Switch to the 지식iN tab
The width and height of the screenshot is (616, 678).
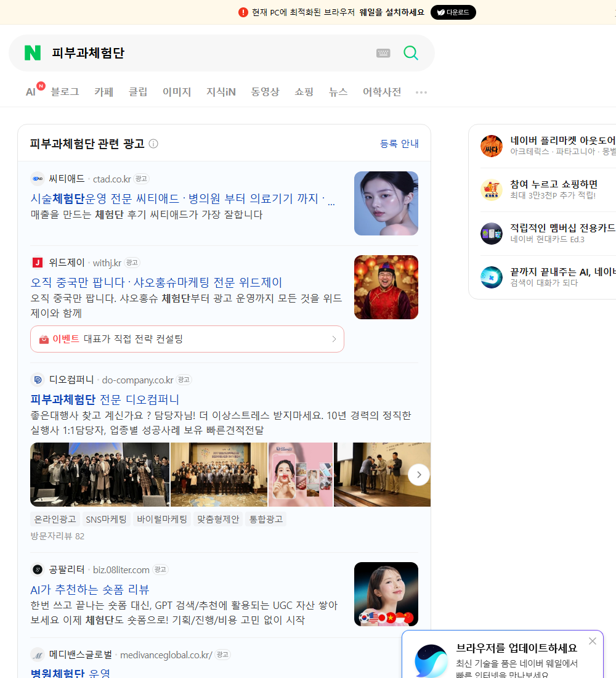click(221, 92)
